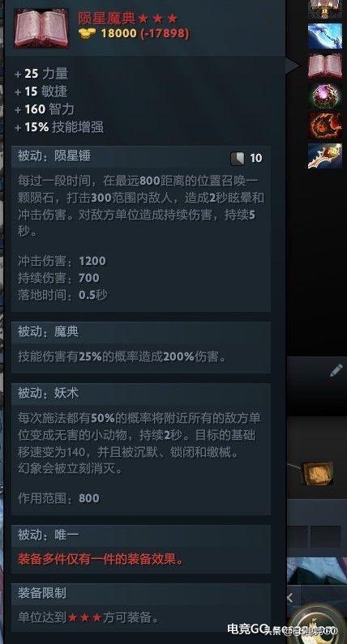Select the icy blue staff item in the side list

[325, 36]
